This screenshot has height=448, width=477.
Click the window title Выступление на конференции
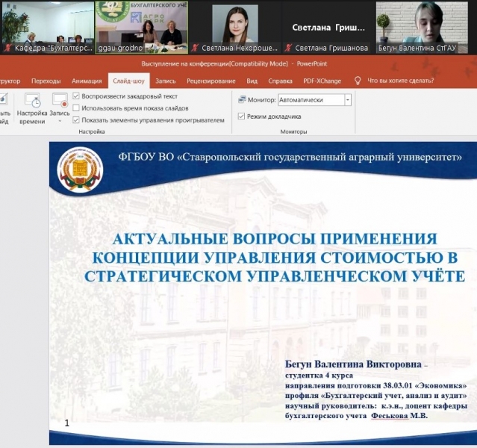point(185,63)
